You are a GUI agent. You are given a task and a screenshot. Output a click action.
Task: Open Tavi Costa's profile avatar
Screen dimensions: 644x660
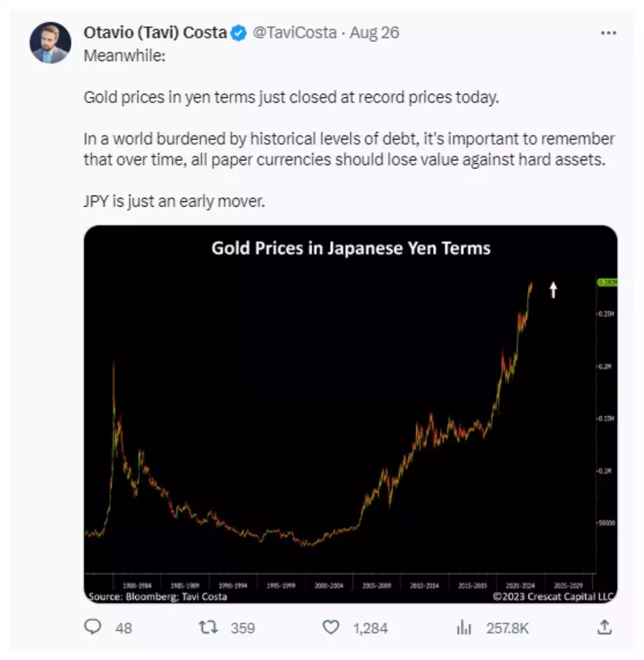click(50, 43)
